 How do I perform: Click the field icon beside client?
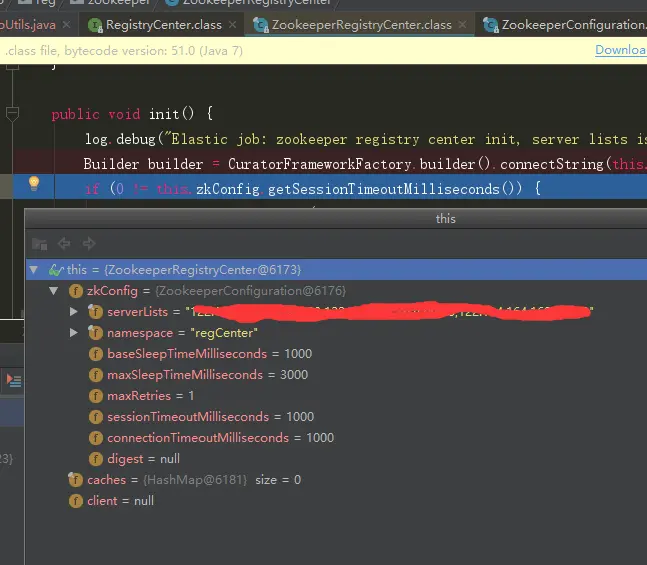76,501
